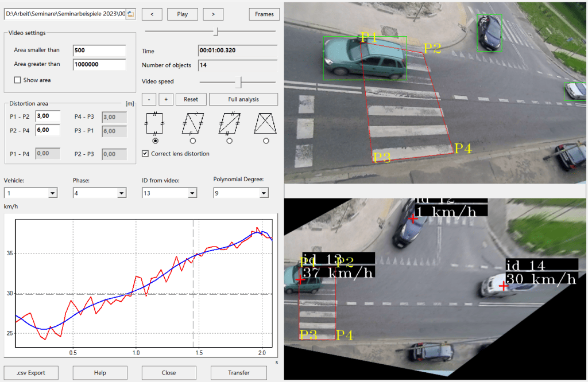This screenshot has height=382, width=588.
Task: Click the trapezoid with crossed diagonals icon
Action: tap(265, 123)
